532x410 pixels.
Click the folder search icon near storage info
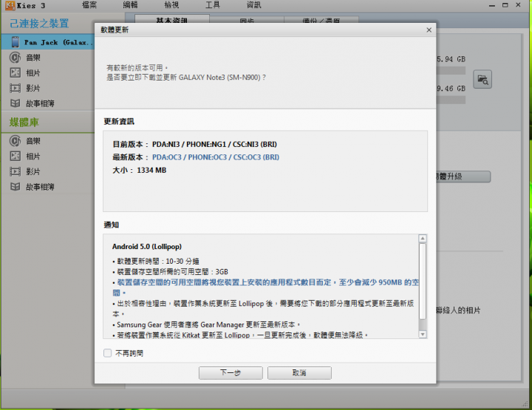pos(482,80)
